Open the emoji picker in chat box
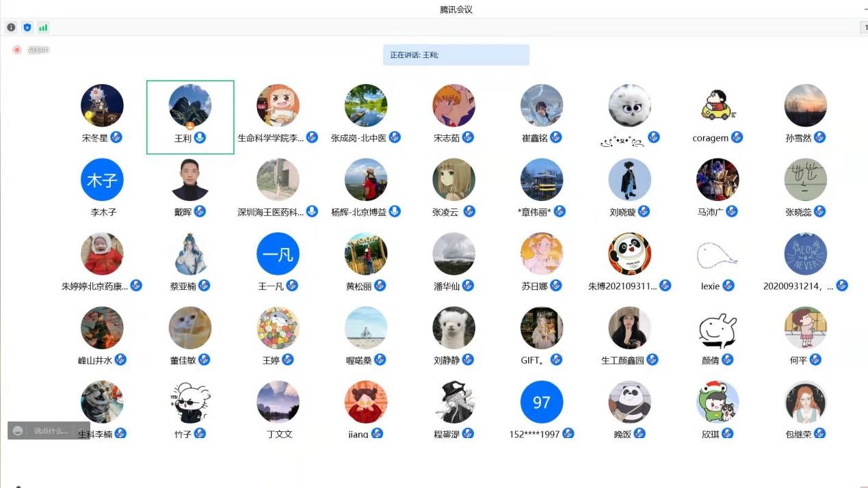This screenshot has height=488, width=868. point(18,431)
